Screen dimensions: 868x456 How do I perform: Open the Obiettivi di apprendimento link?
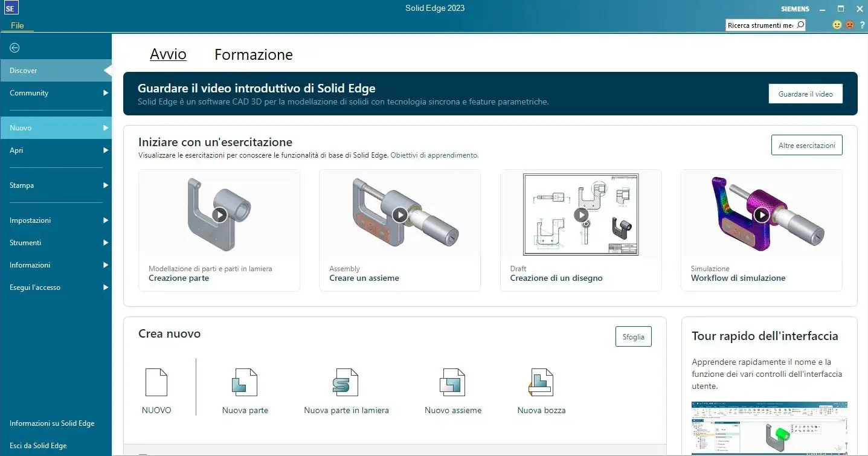click(x=434, y=155)
